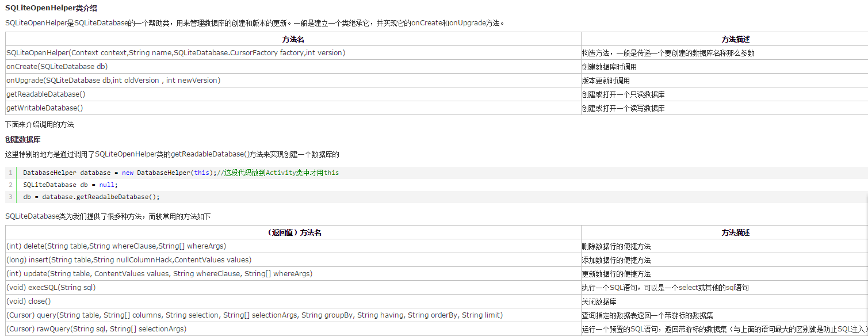868x336 pixels.
Task: Click the '下面来介绍调用的方法' line
Action: point(40,124)
